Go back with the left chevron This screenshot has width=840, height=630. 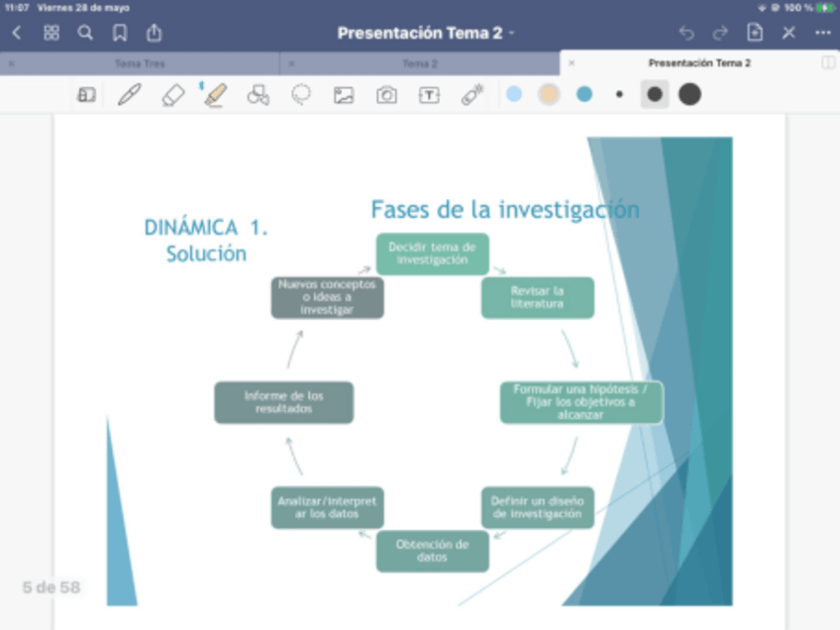(17, 34)
